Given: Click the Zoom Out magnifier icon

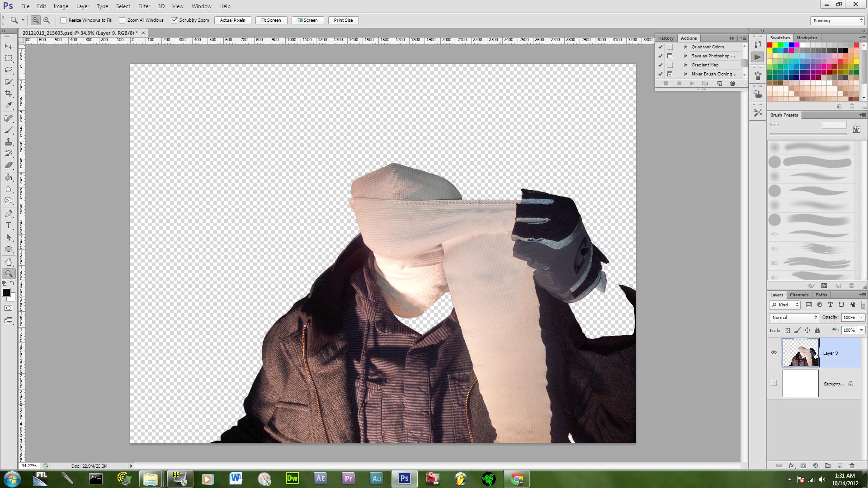Looking at the screenshot, I should (47, 20).
